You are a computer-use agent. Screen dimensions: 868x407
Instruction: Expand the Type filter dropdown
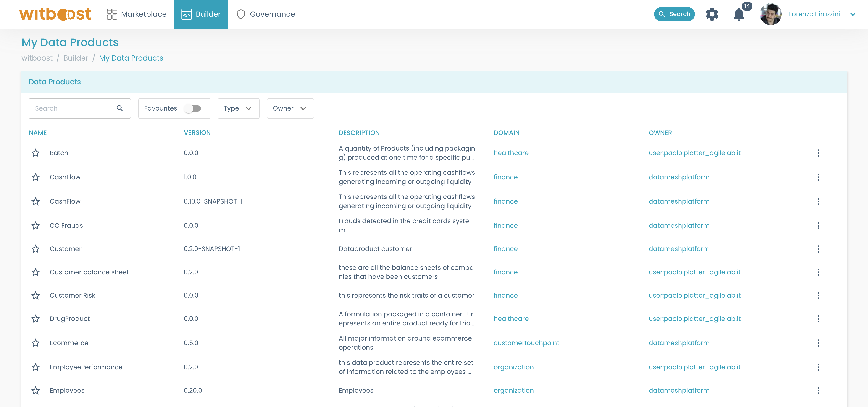pos(238,108)
